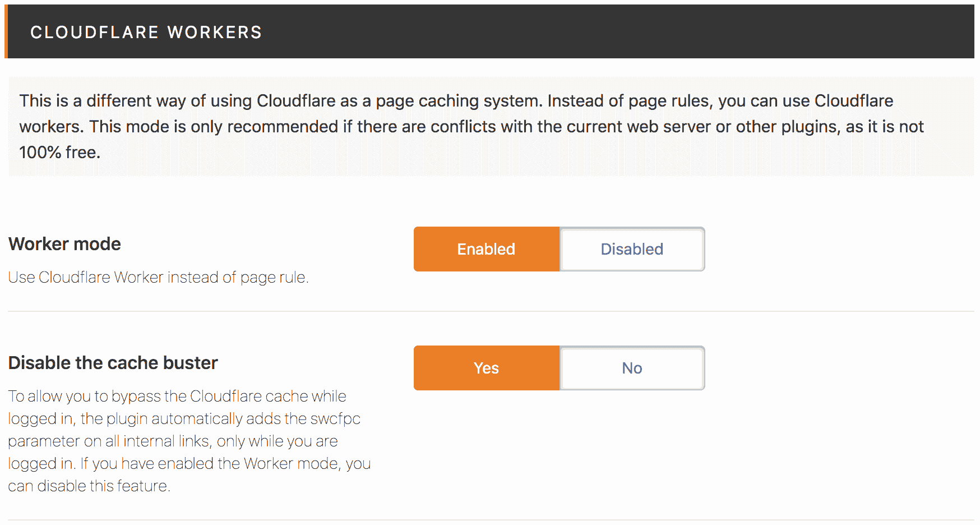Click the line 'To allow you to bypass'
This screenshot has height=525, width=980.
coord(177,396)
